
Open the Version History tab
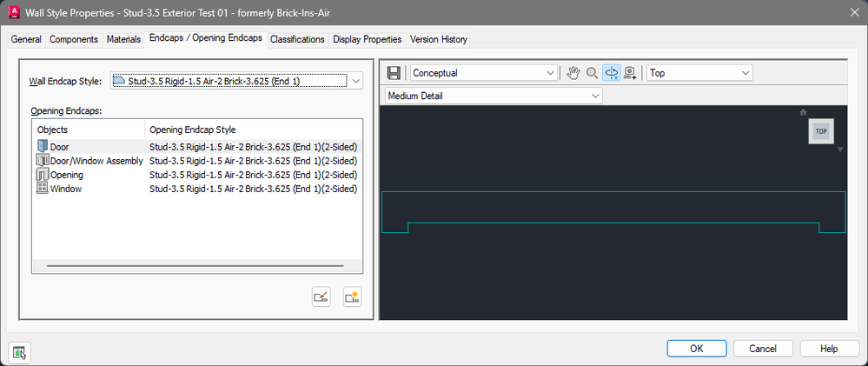pos(439,39)
